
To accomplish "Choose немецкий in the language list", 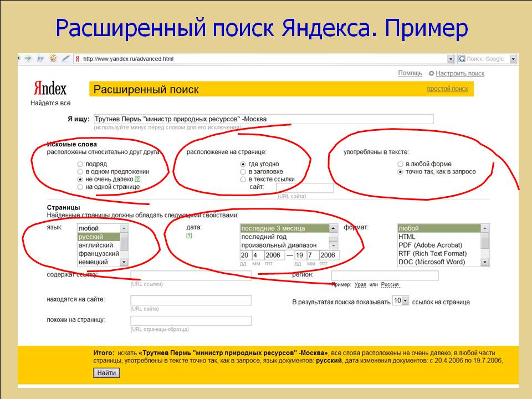I will coord(99,262).
